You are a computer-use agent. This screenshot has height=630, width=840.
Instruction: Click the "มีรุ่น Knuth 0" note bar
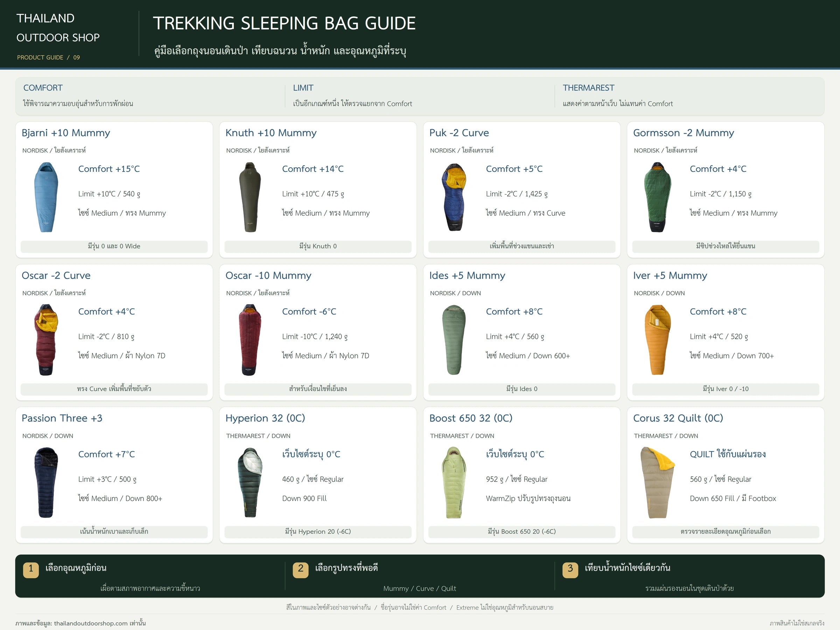(318, 246)
